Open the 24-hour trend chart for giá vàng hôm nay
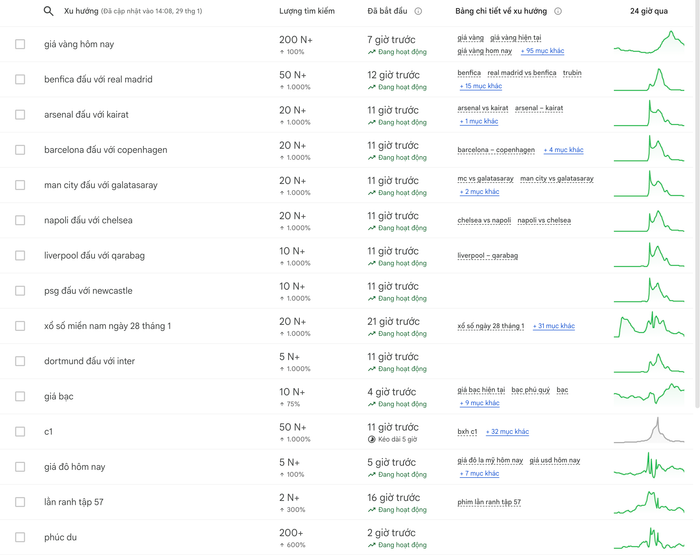Screen dimensions: 700x555 tap(649, 44)
